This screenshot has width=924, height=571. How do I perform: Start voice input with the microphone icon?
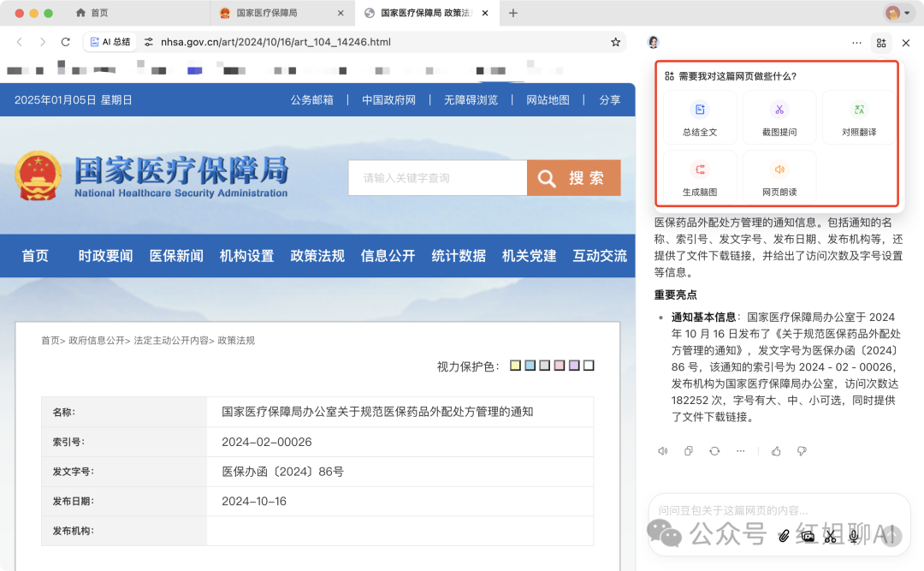[x=853, y=536]
